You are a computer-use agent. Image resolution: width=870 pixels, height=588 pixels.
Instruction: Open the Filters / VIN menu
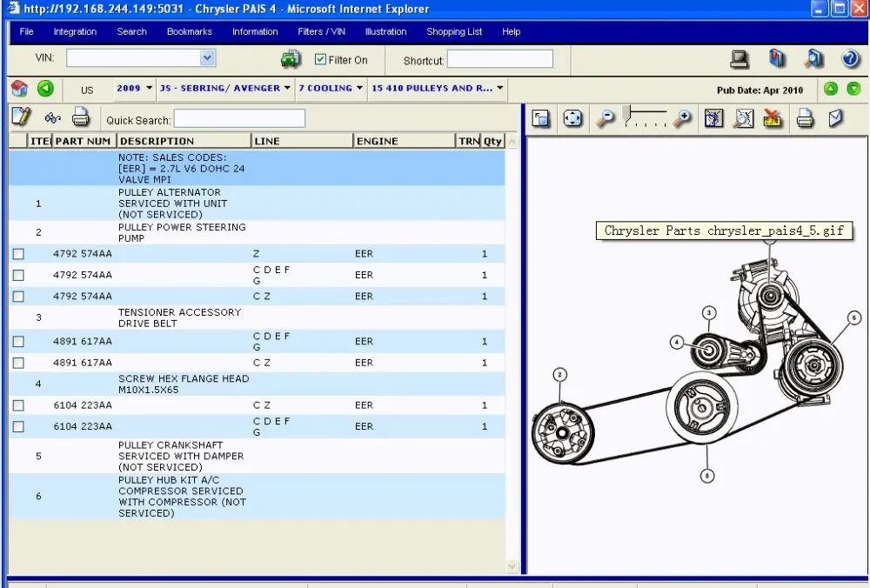point(321,31)
